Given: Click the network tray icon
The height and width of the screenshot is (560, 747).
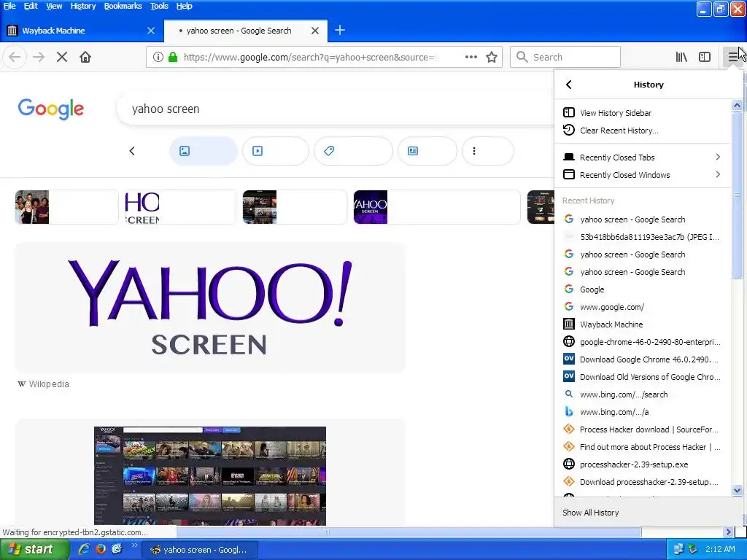Looking at the screenshot, I should pos(678,549).
